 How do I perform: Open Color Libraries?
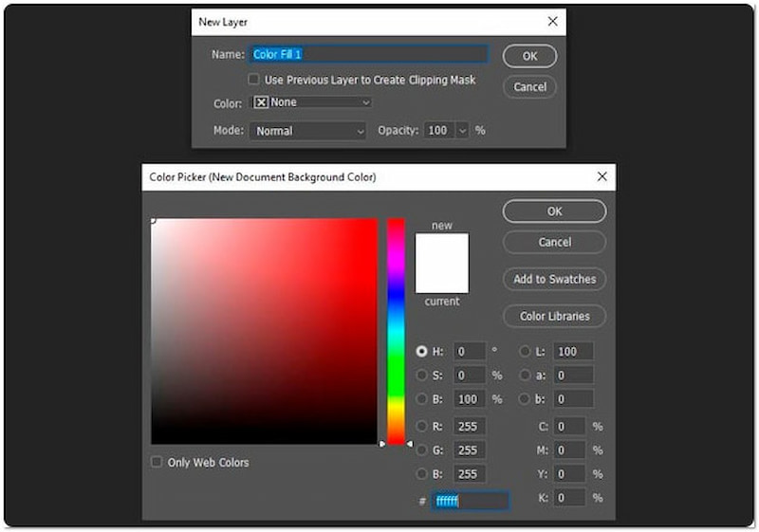(554, 316)
